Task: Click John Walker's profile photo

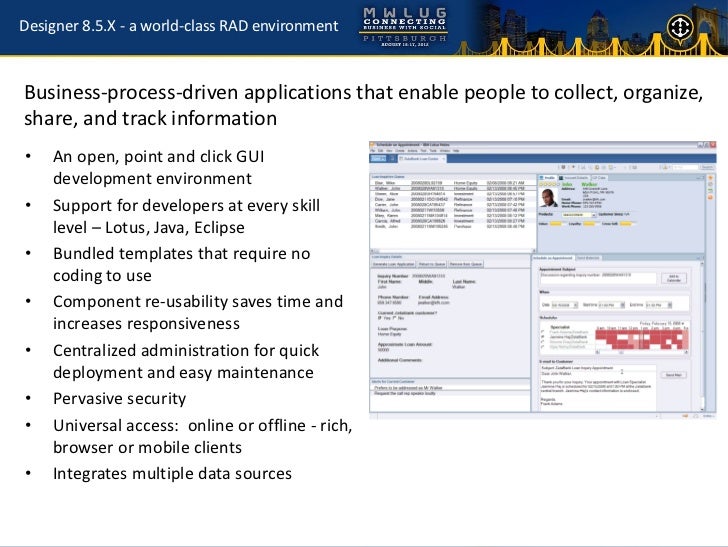Action: 549,198
